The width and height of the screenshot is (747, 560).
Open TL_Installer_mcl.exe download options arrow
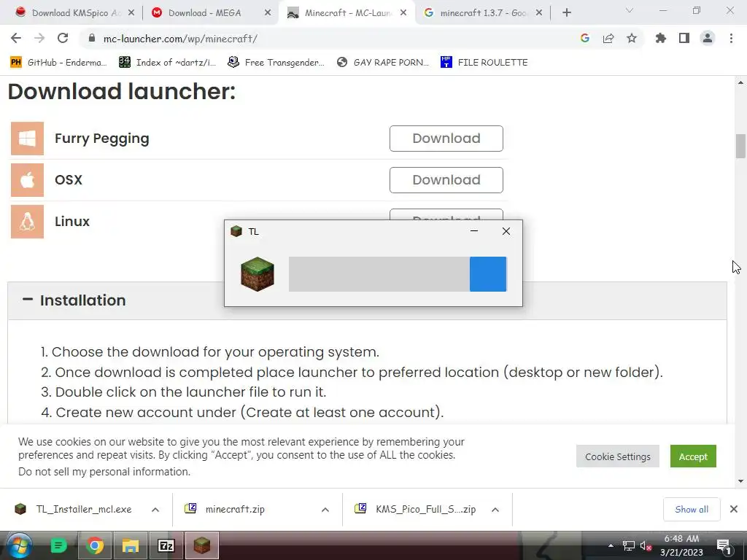click(155, 510)
